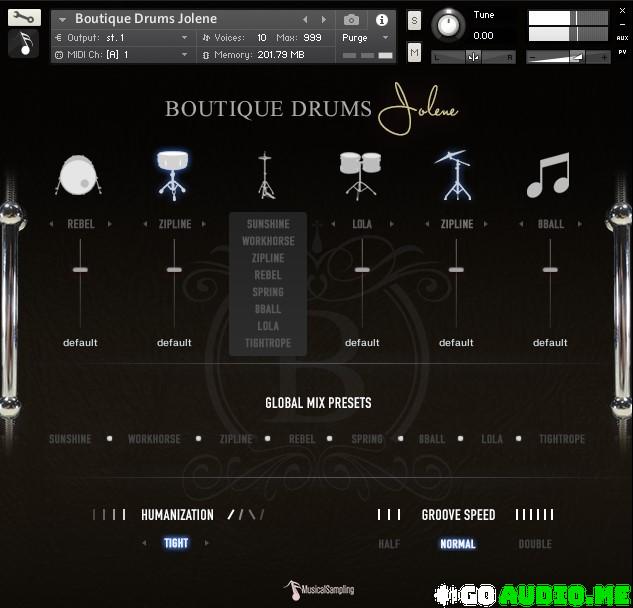The height and width of the screenshot is (608, 633).
Task: Choose next humanization after TIGHT
Action: tap(207, 543)
